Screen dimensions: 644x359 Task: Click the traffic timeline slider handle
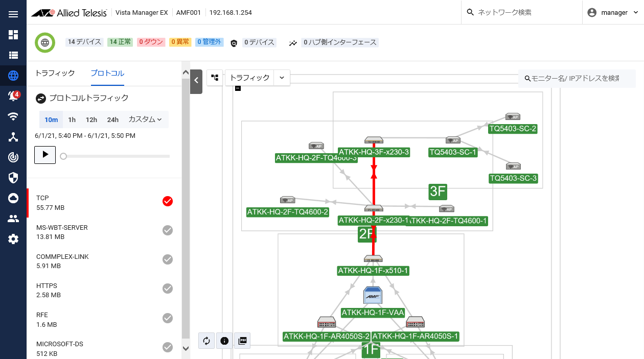click(63, 156)
